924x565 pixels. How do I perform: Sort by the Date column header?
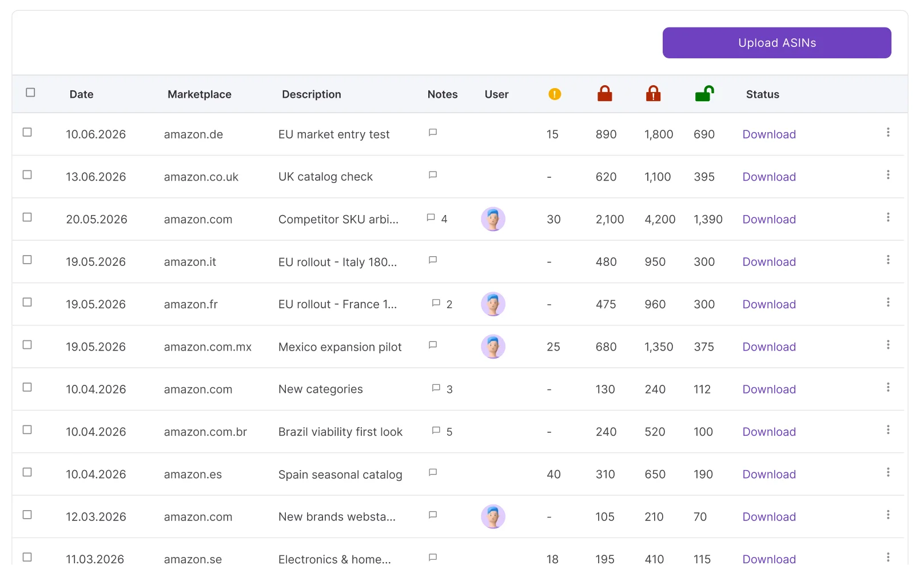[81, 94]
